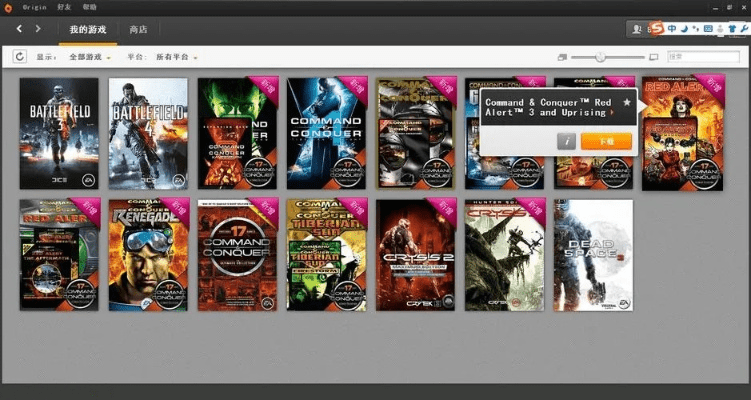Image resolution: width=751 pixels, height=400 pixels.
Task: Expand the 全部游戏 filter dropdown
Action: coord(92,57)
